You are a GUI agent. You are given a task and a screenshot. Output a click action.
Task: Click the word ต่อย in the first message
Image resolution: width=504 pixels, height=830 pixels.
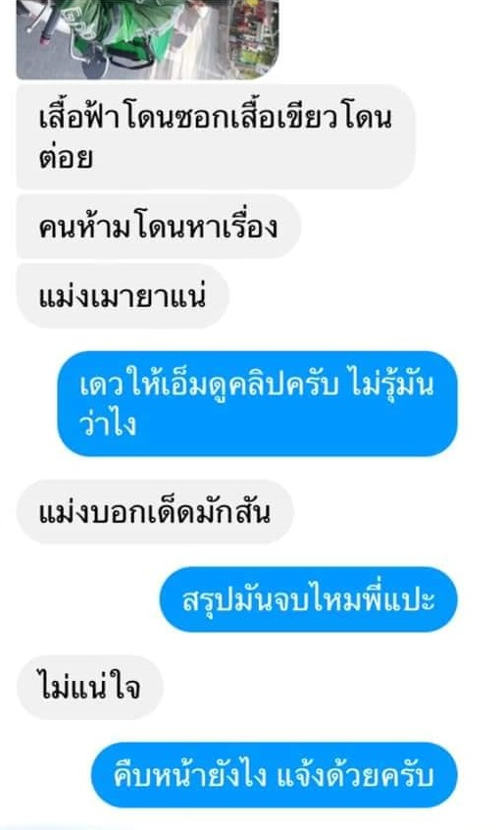click(66, 157)
